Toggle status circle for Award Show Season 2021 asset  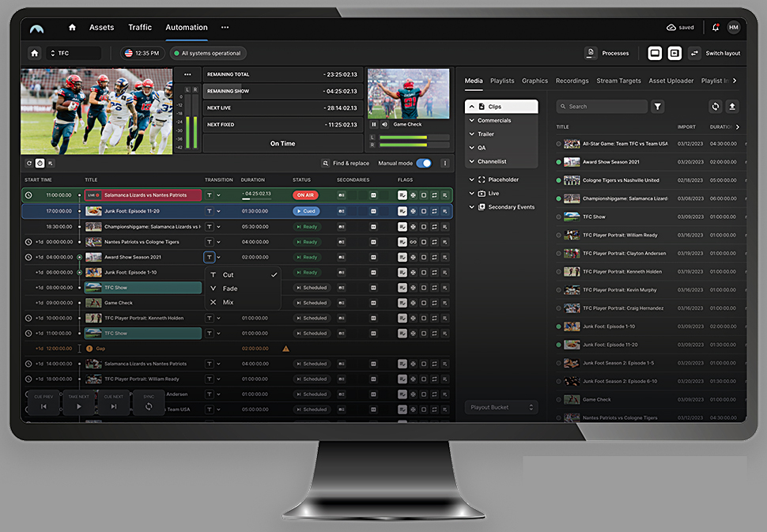click(x=558, y=162)
